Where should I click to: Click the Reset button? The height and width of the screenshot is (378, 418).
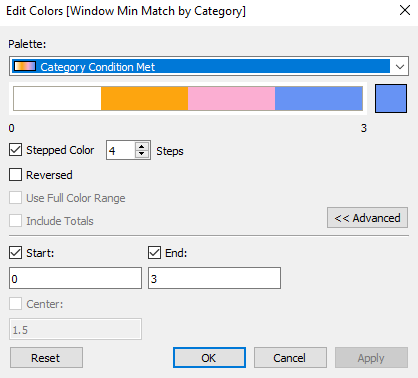click(46, 358)
